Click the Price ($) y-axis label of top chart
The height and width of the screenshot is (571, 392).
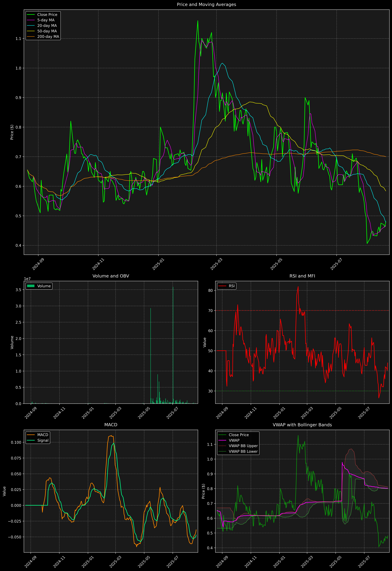pyautogui.click(x=12, y=132)
